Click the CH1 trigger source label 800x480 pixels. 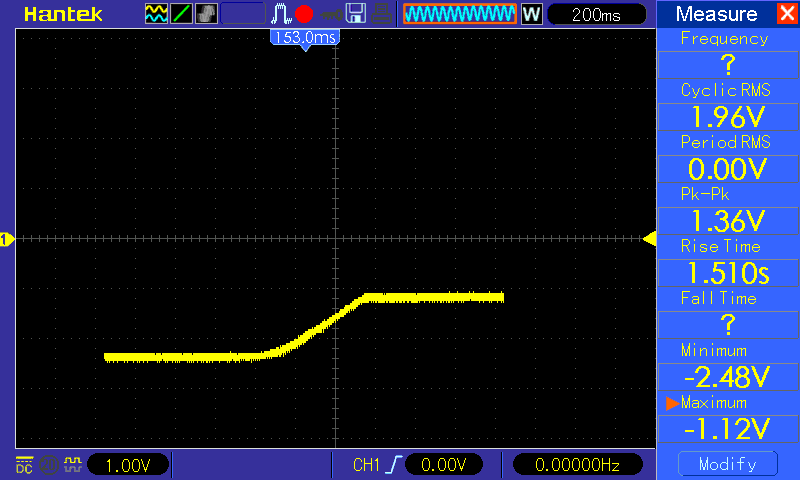point(366,465)
